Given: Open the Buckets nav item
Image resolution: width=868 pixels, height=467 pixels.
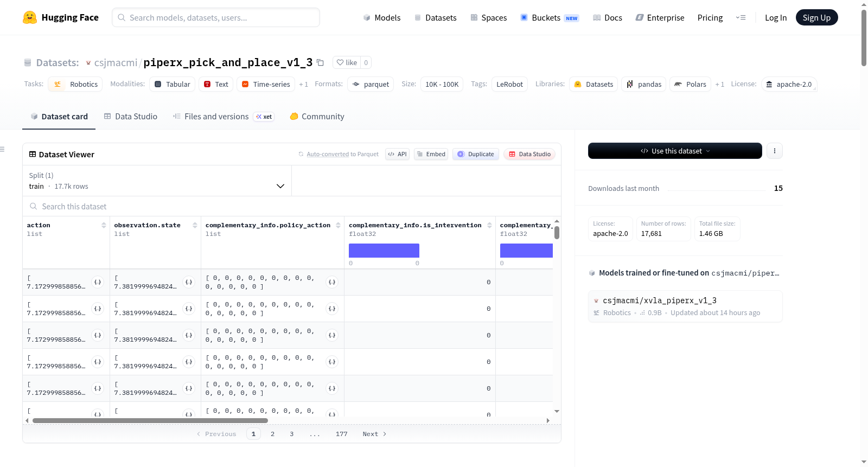Looking at the screenshot, I should [550, 17].
